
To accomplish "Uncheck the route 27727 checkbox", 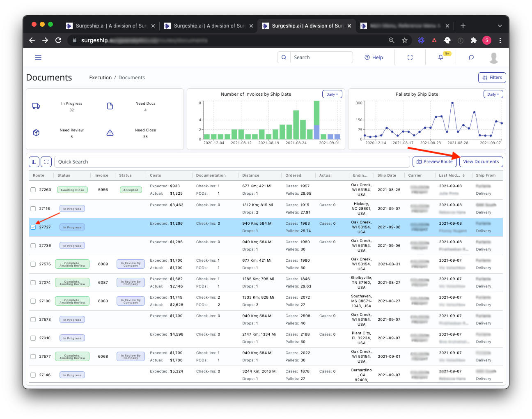I will 33,227.
